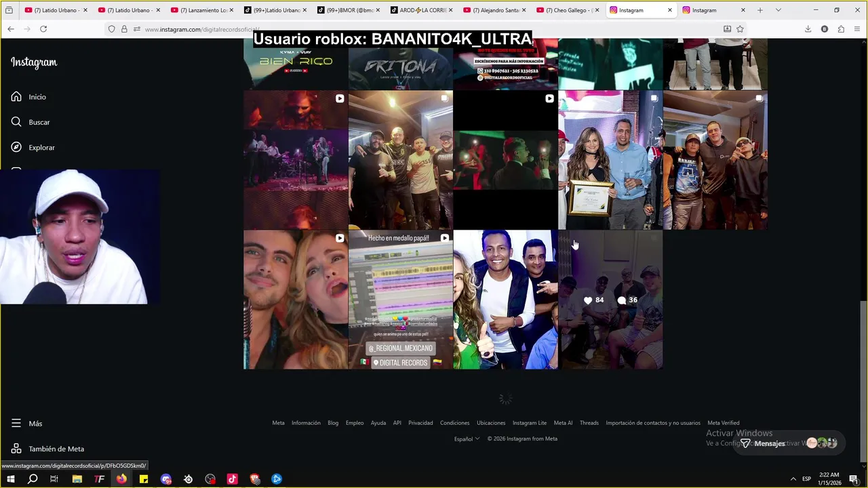Open Importación de contactos y no usuarios
This screenshot has height=488, width=868.
click(x=653, y=423)
